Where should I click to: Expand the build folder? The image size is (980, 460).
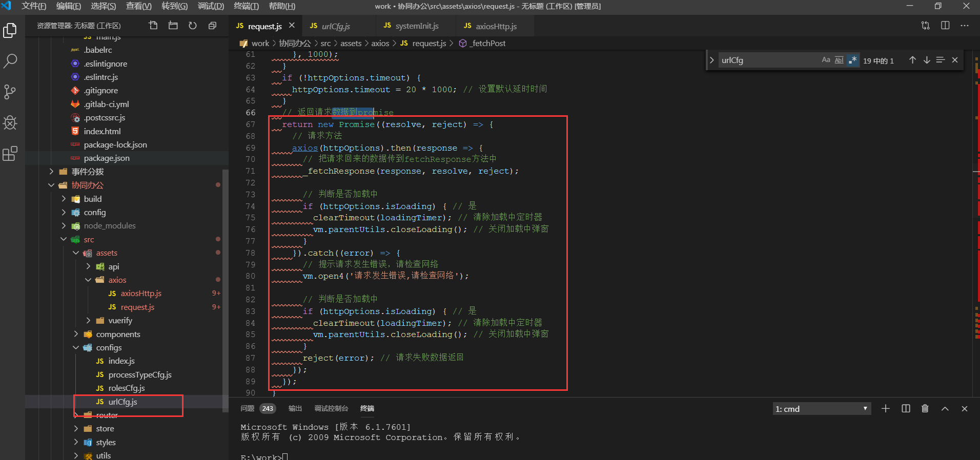click(x=64, y=199)
